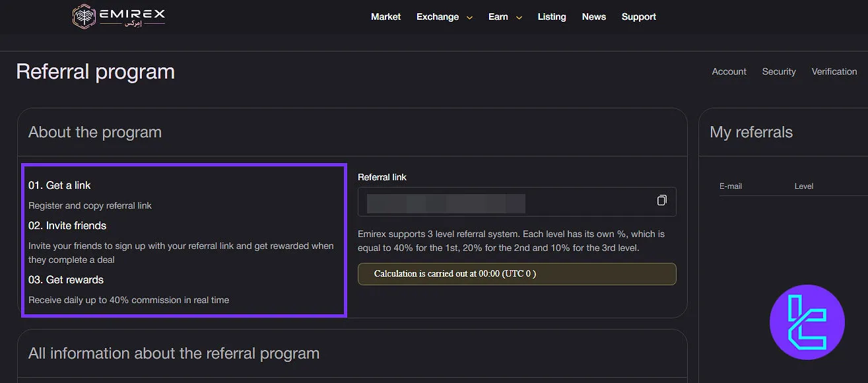Click the Emirex logo
868x383 pixels.
pos(117,16)
